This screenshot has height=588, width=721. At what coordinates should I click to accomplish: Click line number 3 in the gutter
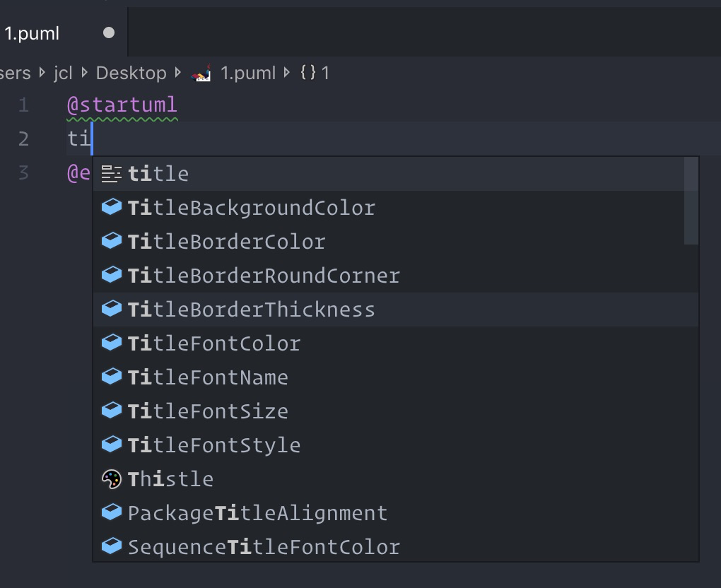point(23,173)
